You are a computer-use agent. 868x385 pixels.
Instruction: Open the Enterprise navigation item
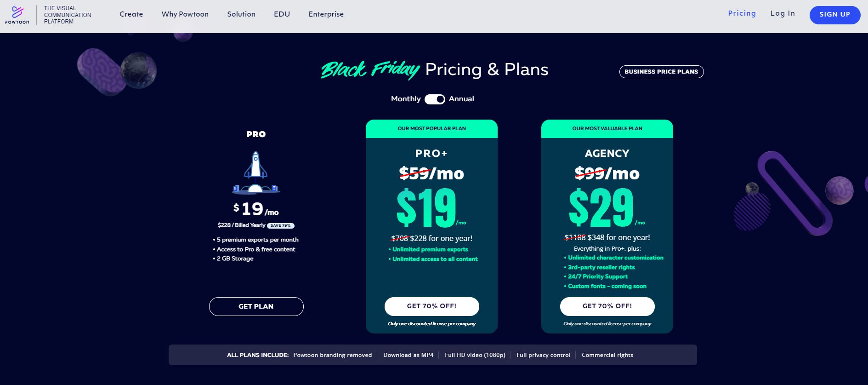[326, 14]
